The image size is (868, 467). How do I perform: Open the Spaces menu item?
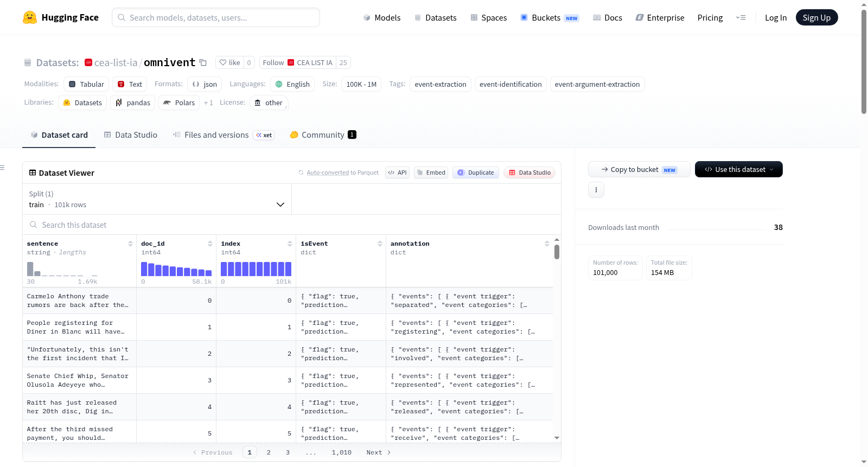click(x=489, y=17)
